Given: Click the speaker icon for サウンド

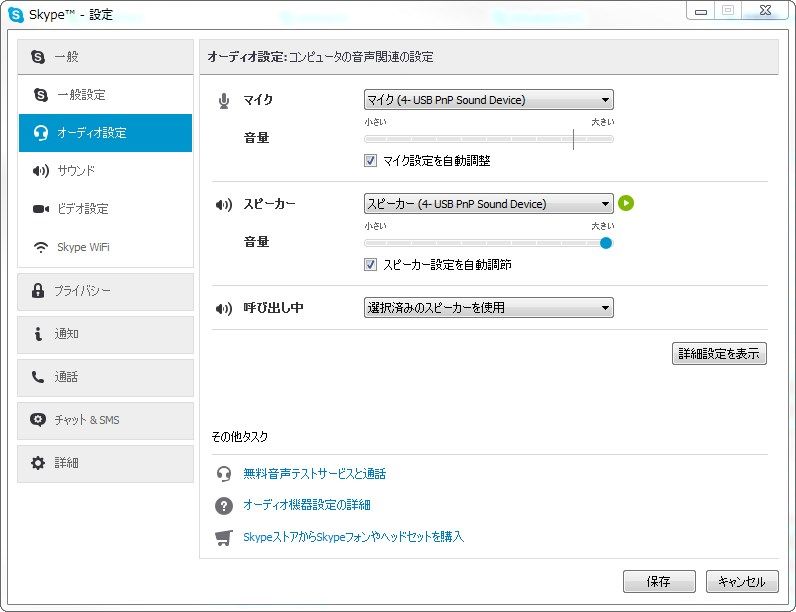Looking at the screenshot, I should coord(41,171).
